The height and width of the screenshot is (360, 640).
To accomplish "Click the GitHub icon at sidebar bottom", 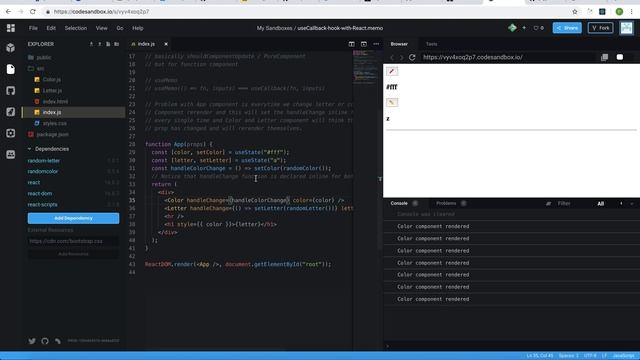I will pyautogui.click(x=45, y=341).
